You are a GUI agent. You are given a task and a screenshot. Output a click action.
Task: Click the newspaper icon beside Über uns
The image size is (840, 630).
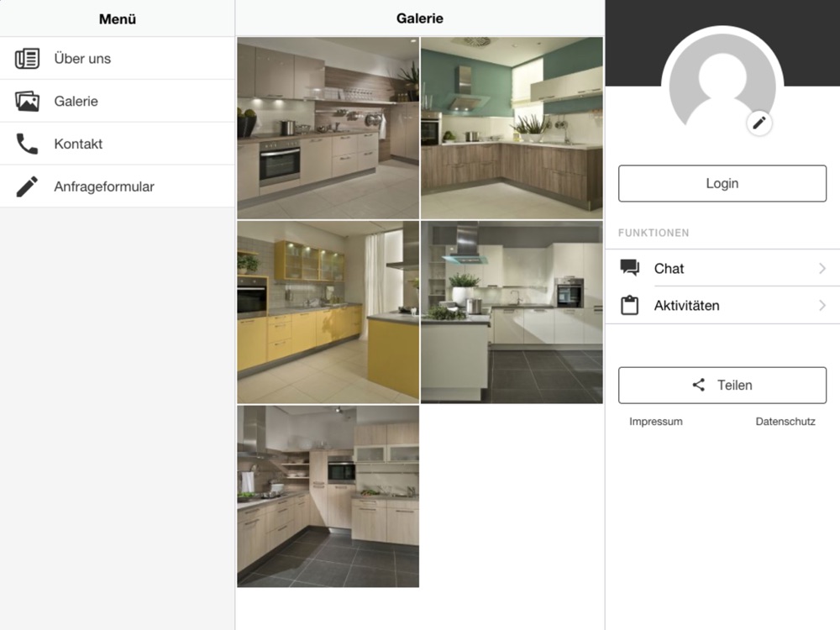[x=27, y=59]
